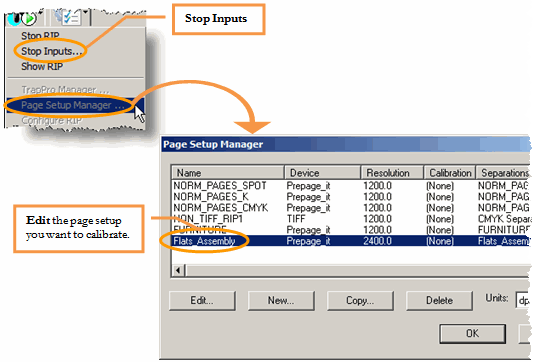Viewport: 533px width, 363px height.
Task: Select the FURNITURE page setup row
Action: coord(350,229)
